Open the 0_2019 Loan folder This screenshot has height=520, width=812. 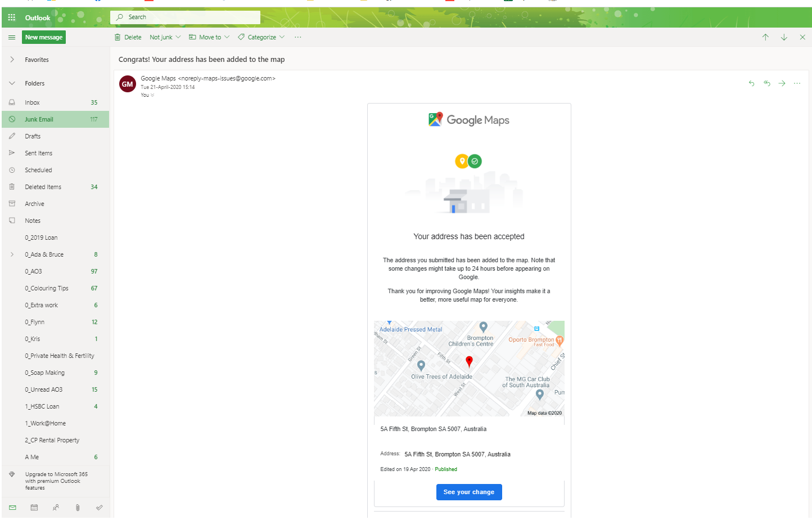(56, 237)
